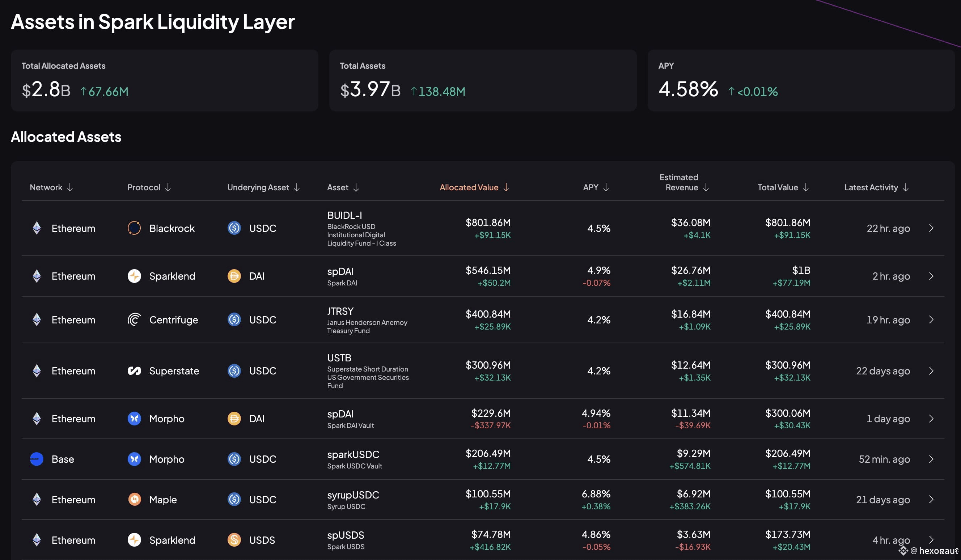Click the Maple protocol logo
This screenshot has height=560, width=961.
point(134,499)
